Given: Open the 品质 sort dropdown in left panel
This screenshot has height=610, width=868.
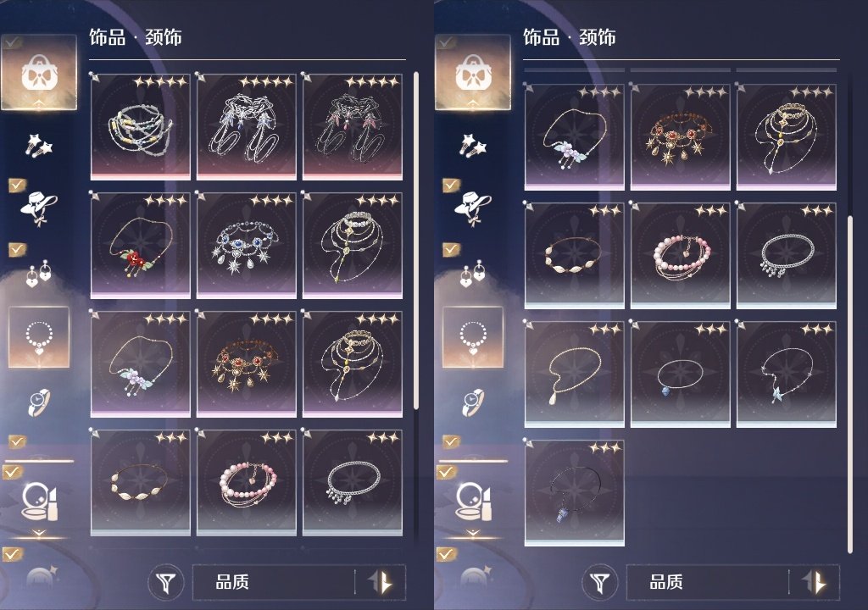Looking at the screenshot, I should pos(299,582).
